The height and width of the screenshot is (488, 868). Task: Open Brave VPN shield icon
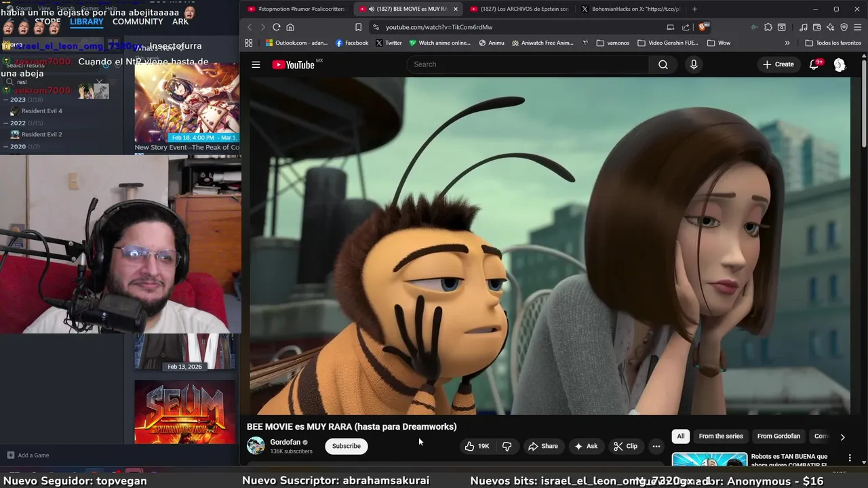(844, 27)
